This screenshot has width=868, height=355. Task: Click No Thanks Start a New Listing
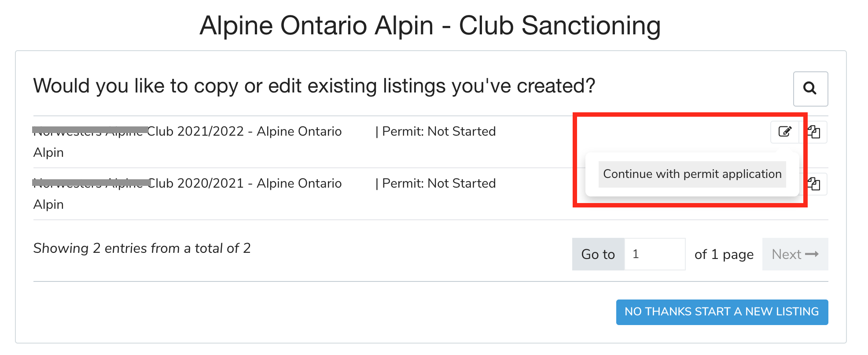click(x=722, y=312)
